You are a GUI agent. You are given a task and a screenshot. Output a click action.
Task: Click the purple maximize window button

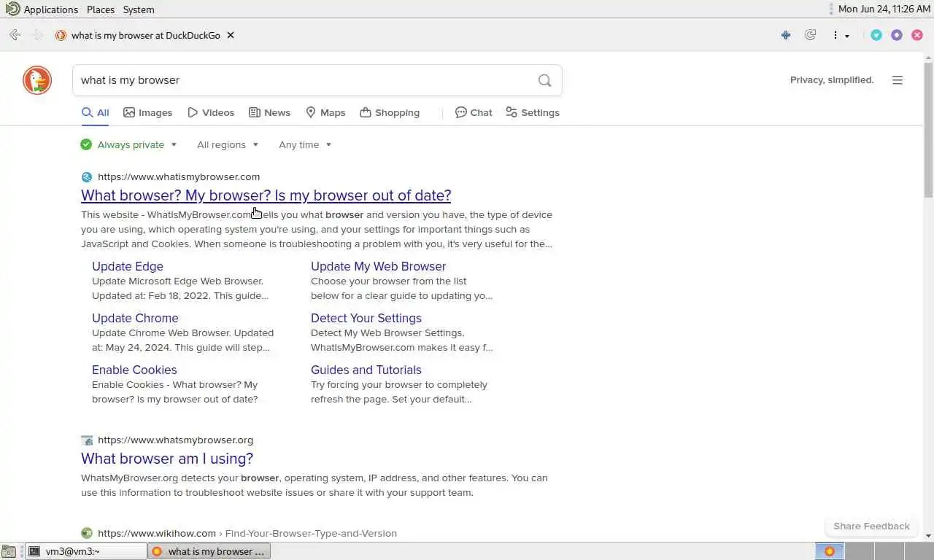click(897, 35)
